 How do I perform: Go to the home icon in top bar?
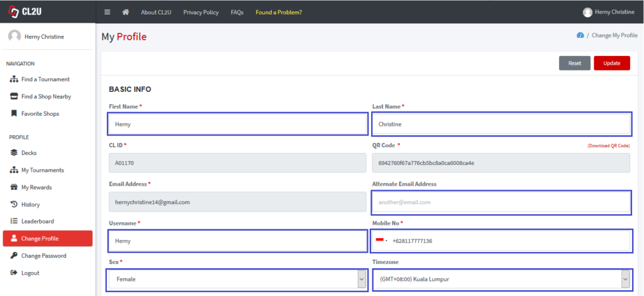pos(126,12)
